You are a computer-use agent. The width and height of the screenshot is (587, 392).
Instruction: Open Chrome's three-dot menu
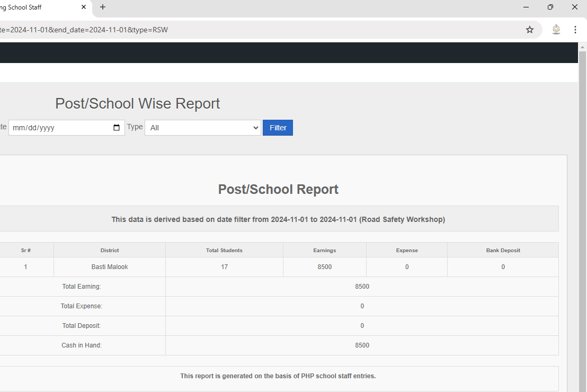[575, 30]
